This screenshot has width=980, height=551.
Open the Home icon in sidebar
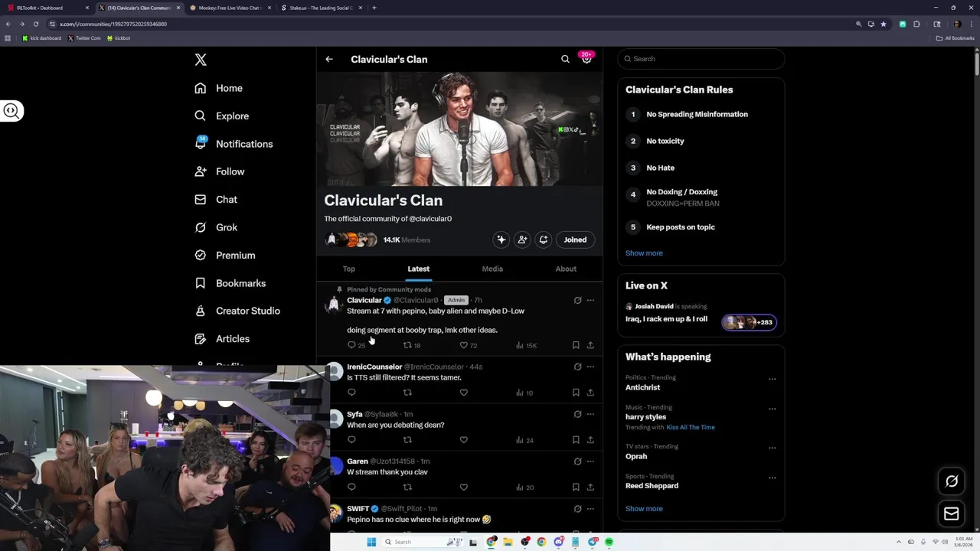(201, 88)
